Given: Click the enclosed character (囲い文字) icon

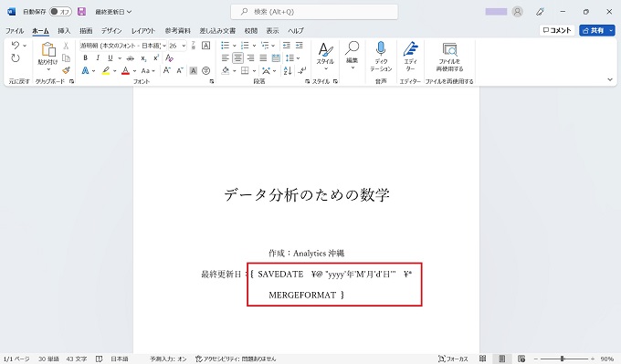Looking at the screenshot, I should pos(206,71).
